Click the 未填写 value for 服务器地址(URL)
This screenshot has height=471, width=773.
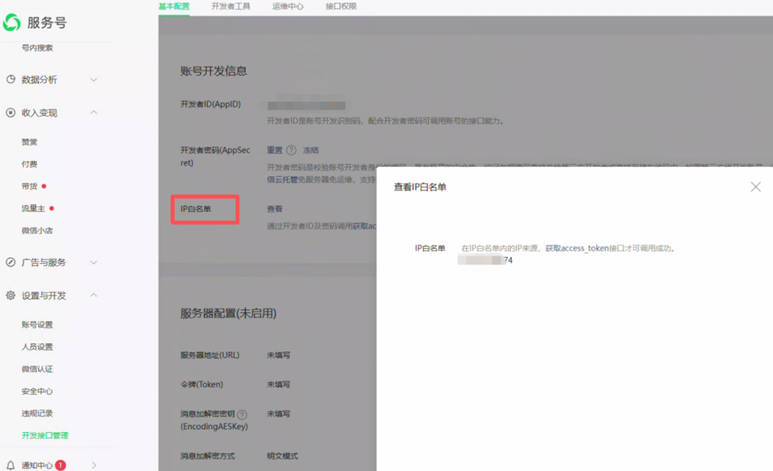point(279,355)
